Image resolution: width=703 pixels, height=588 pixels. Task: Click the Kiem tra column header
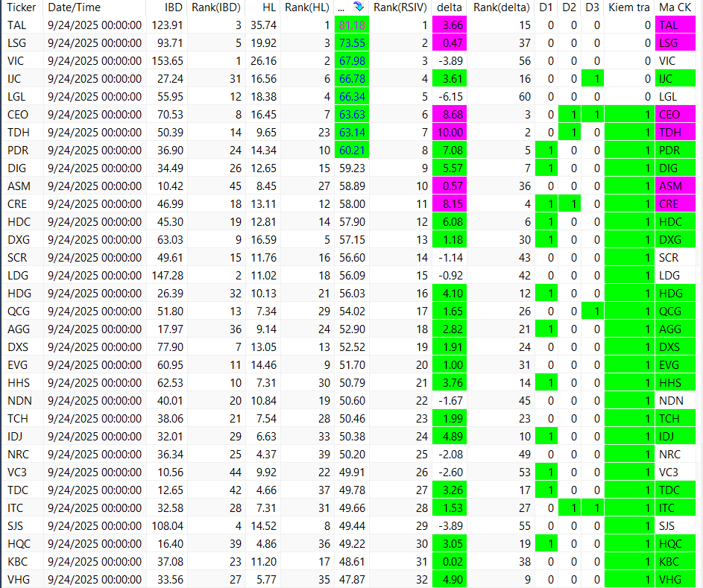pyautogui.click(x=629, y=7)
